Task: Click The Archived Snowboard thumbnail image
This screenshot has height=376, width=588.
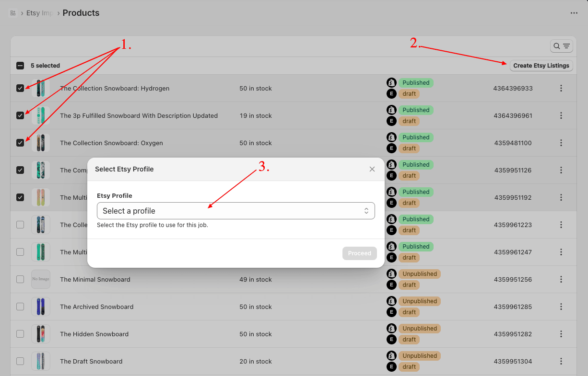Action: (x=41, y=307)
